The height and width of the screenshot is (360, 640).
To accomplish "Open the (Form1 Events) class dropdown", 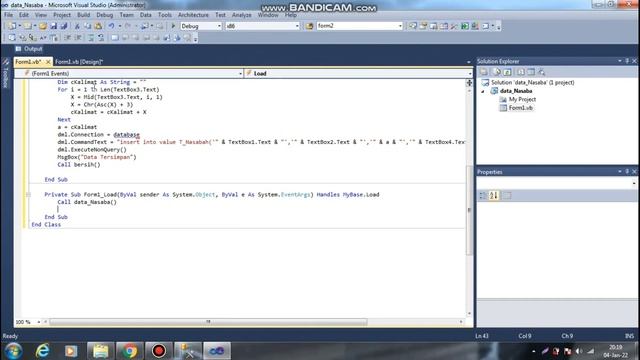I will [129, 73].
